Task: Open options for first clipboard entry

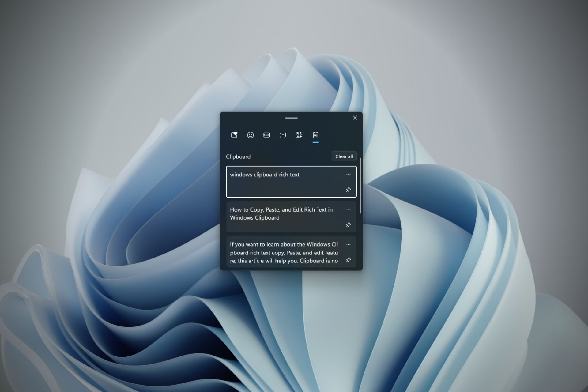Action: click(x=348, y=174)
